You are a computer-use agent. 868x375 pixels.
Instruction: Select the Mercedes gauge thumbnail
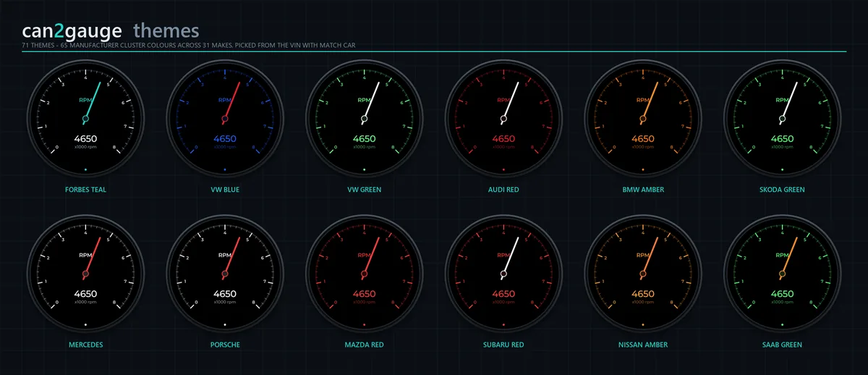(x=85, y=274)
